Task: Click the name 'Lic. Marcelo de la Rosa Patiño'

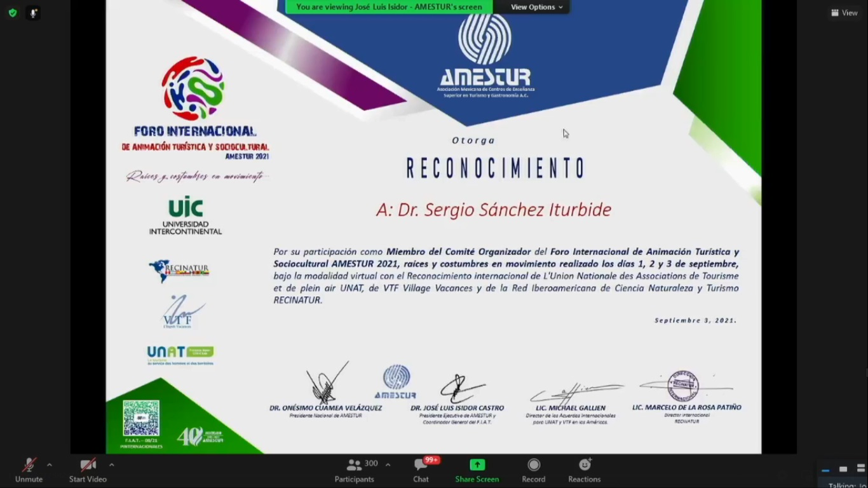Action: [x=686, y=407]
